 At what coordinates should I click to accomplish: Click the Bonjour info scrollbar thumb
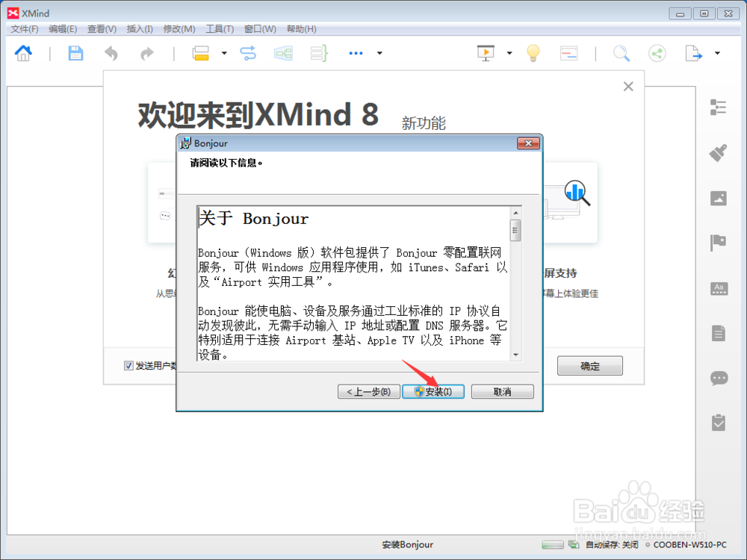tap(515, 231)
